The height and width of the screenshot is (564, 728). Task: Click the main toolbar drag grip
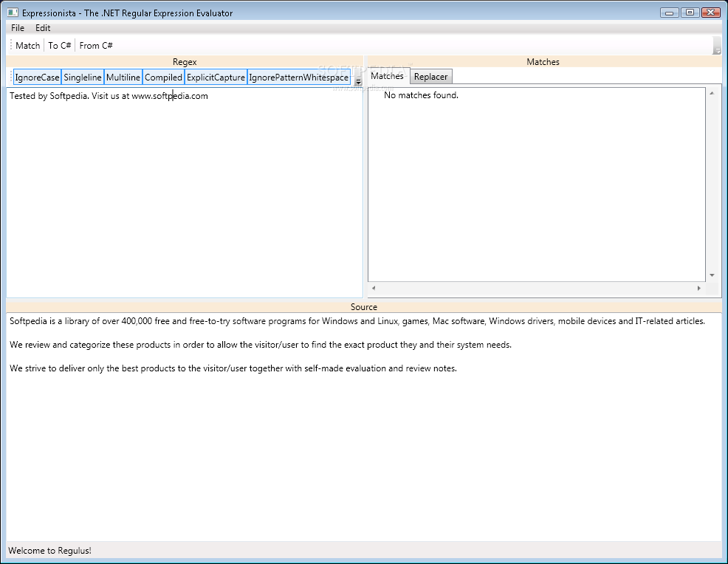[x=10, y=45]
